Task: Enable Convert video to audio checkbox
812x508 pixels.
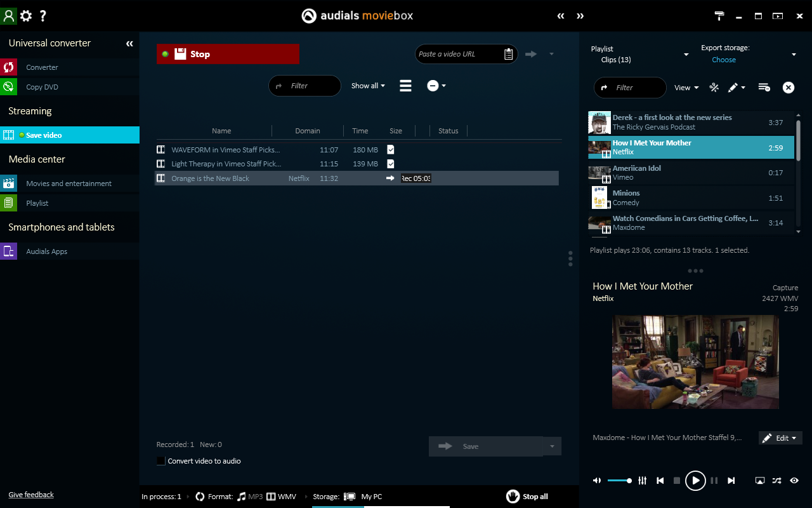Action: 161,461
